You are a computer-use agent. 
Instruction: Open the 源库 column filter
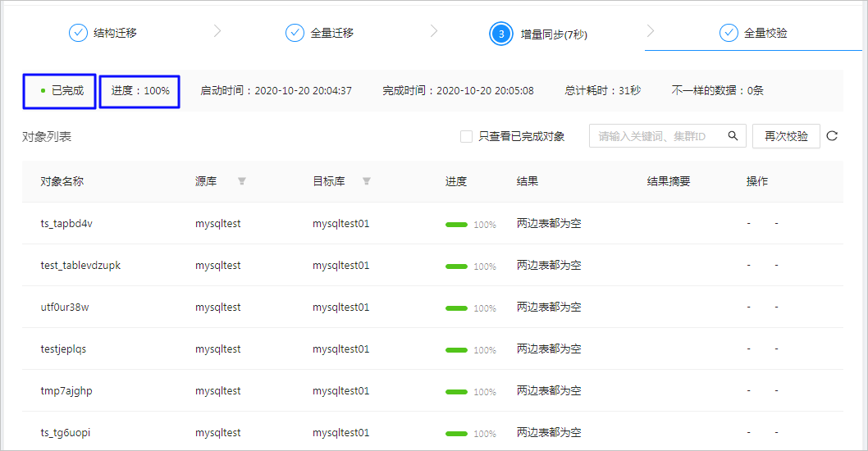[x=242, y=181]
